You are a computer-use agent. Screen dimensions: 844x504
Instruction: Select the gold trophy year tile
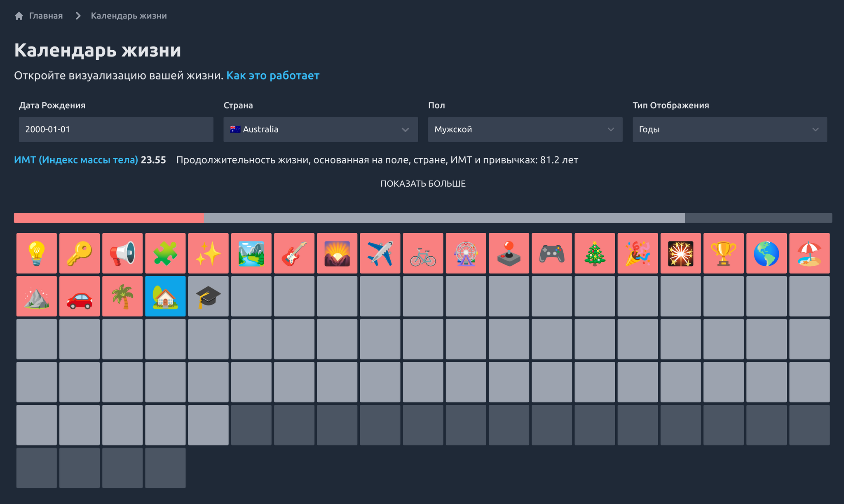724,253
